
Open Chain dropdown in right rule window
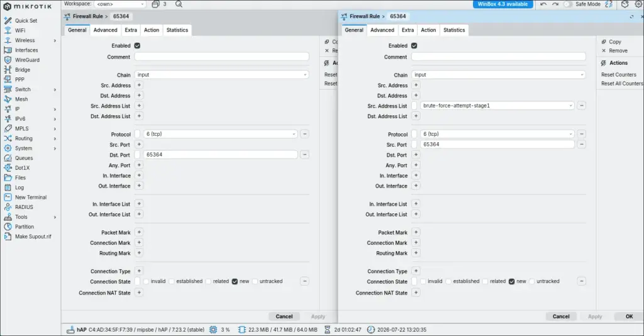(x=499, y=75)
